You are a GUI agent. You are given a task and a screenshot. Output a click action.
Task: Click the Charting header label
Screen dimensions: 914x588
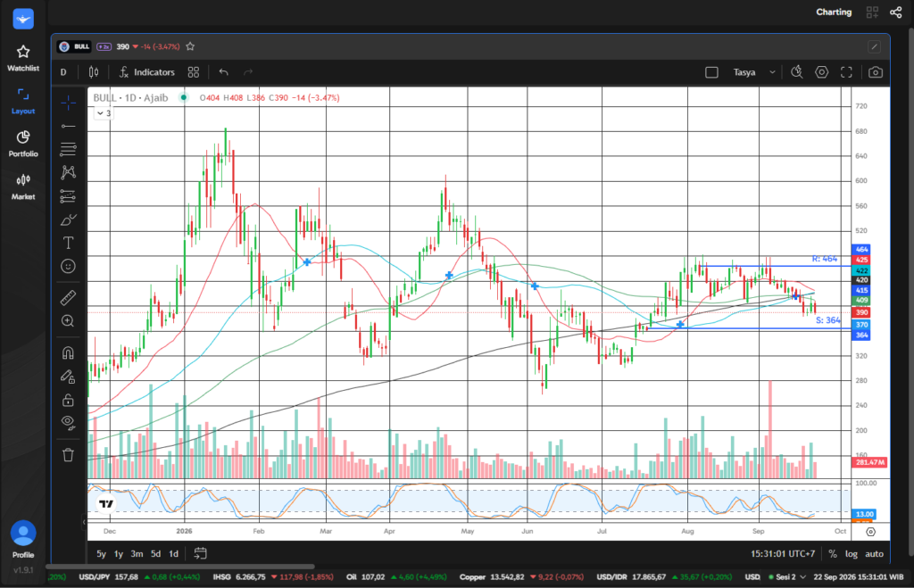click(834, 12)
